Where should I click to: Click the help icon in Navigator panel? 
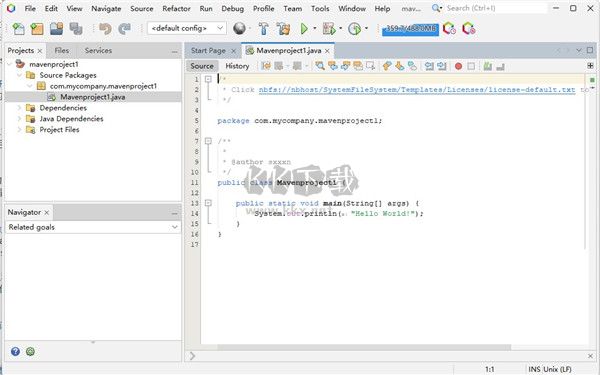(x=15, y=351)
